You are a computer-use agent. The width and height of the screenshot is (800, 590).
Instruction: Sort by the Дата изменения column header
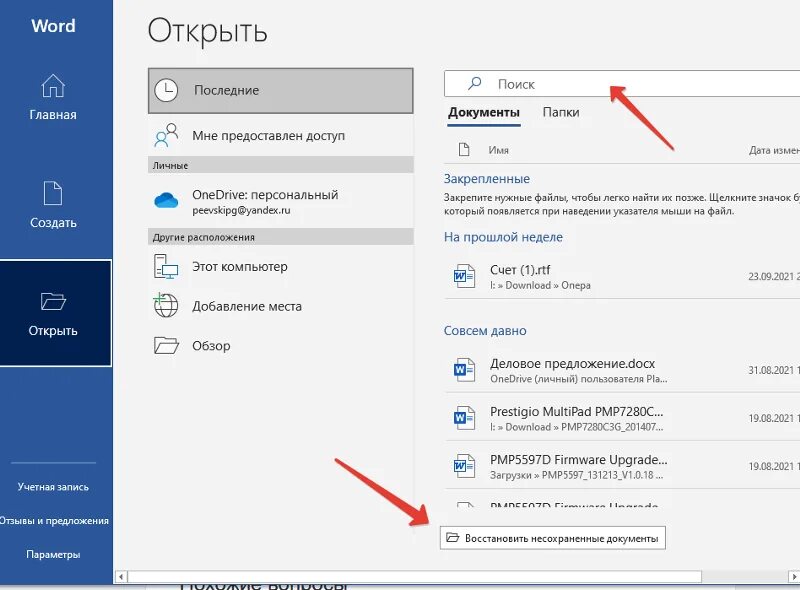coord(774,150)
